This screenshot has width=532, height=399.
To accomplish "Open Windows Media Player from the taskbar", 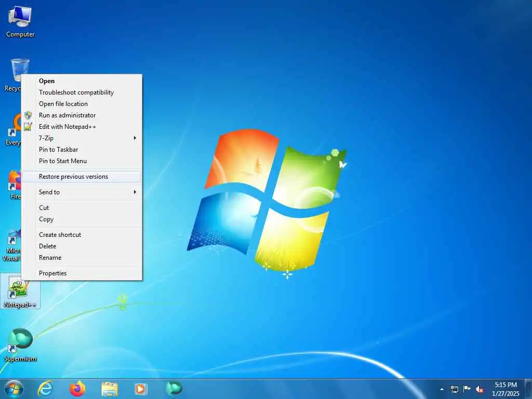I will click(141, 389).
